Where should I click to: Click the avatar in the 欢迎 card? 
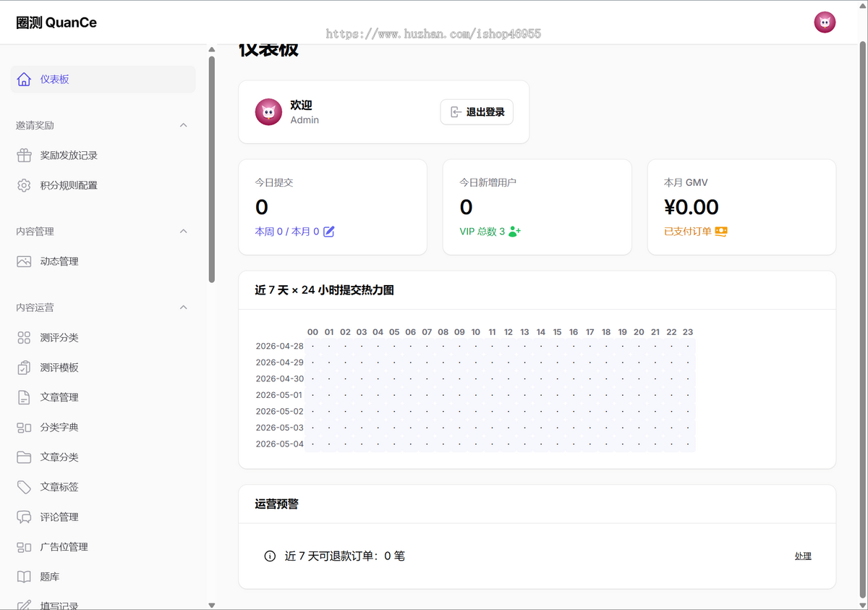coord(268,112)
